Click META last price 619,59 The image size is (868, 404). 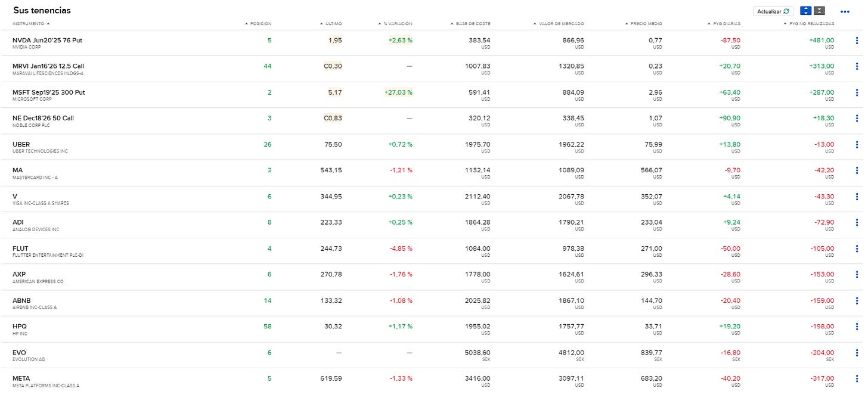click(331, 378)
